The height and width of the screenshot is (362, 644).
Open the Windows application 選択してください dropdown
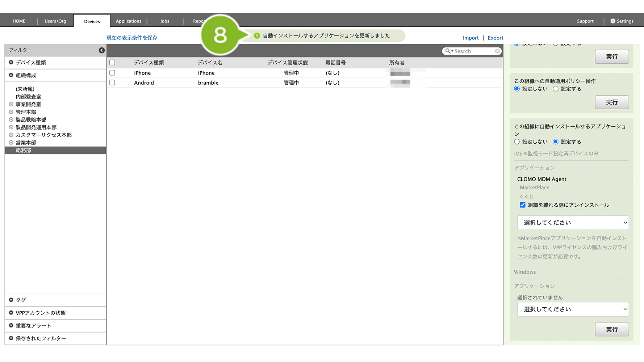[x=573, y=309]
